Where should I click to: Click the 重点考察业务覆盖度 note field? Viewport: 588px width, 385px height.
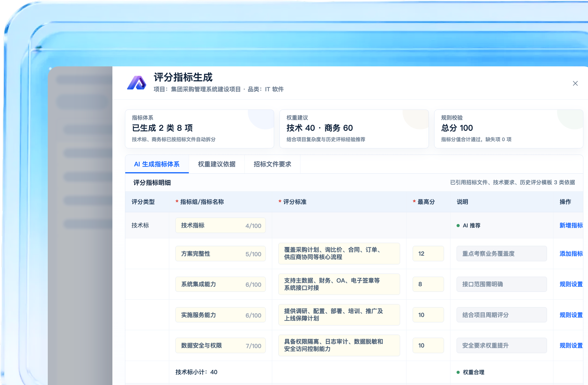pyautogui.click(x=502, y=254)
